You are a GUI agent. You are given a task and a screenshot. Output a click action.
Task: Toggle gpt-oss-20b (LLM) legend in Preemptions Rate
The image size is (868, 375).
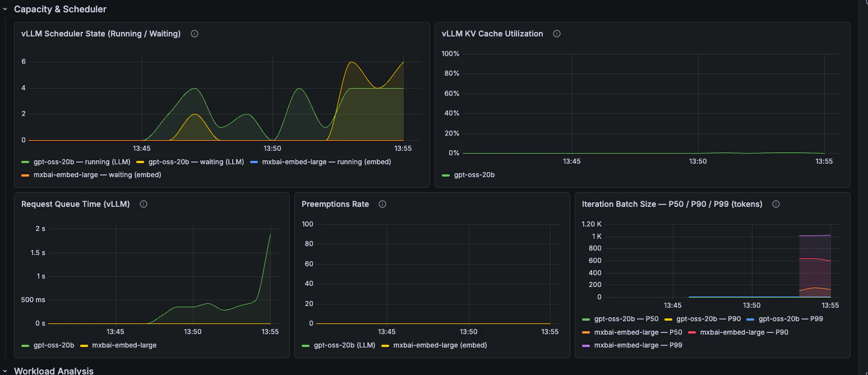(x=344, y=345)
